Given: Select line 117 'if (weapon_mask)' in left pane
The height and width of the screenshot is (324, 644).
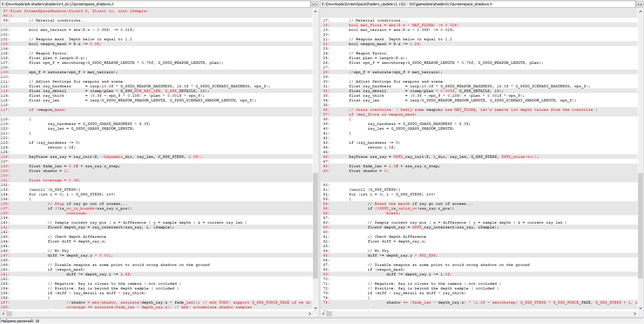Looking at the screenshot, I should [47, 110].
